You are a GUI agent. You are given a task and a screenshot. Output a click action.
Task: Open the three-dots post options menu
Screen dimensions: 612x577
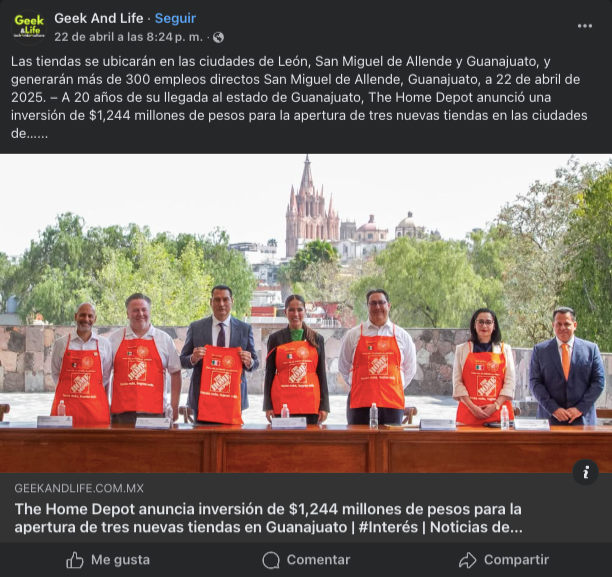point(585,26)
